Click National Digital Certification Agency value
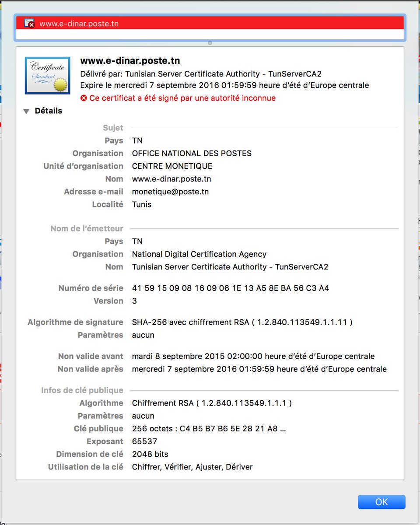 [199, 254]
